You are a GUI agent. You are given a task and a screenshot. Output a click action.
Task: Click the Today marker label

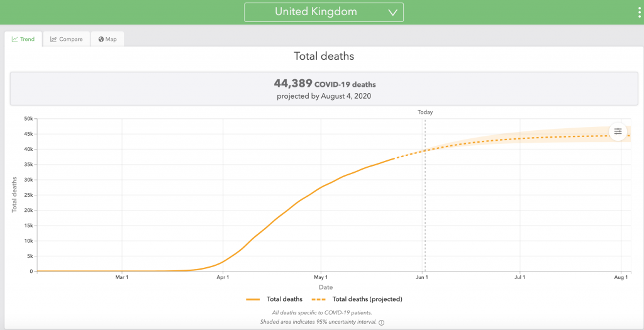click(425, 112)
